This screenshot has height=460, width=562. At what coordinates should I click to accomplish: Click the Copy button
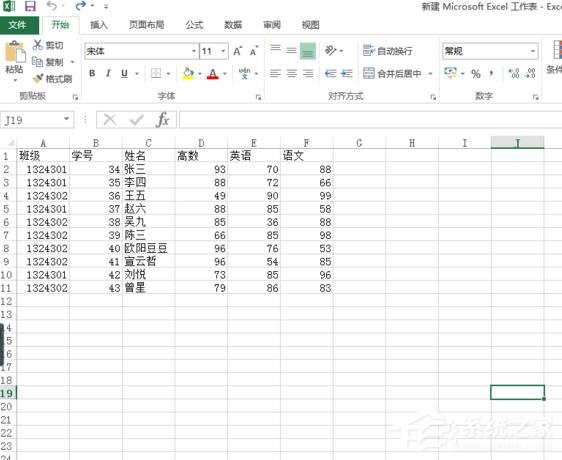coord(48,62)
